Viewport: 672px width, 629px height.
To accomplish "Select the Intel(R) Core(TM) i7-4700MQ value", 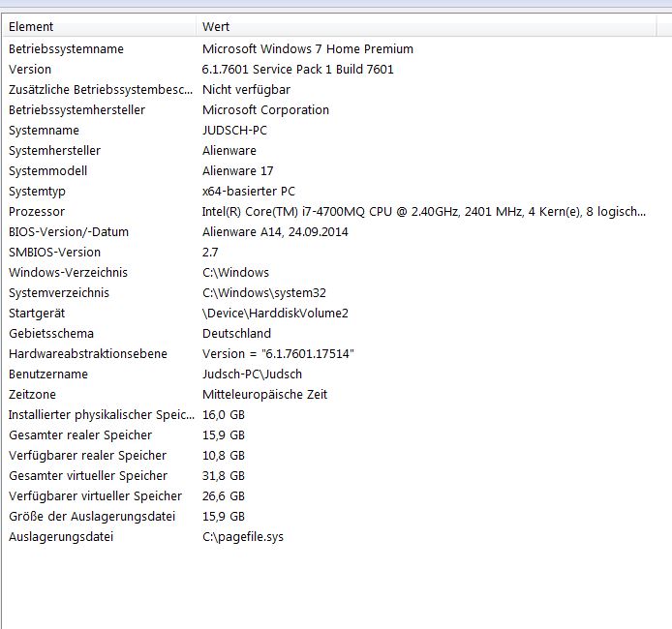I will [424, 212].
